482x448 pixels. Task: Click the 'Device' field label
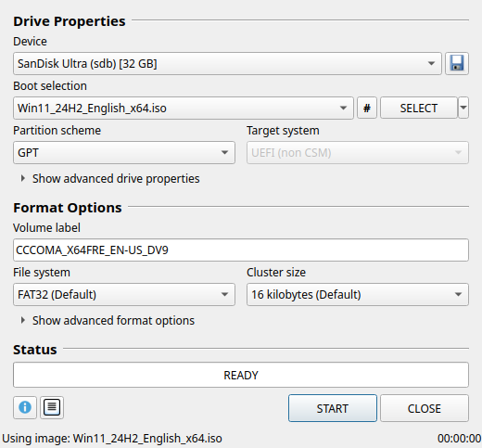click(30, 42)
